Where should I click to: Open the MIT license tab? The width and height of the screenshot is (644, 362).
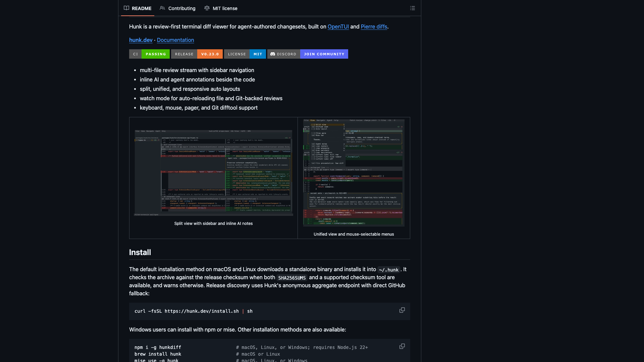(x=221, y=8)
